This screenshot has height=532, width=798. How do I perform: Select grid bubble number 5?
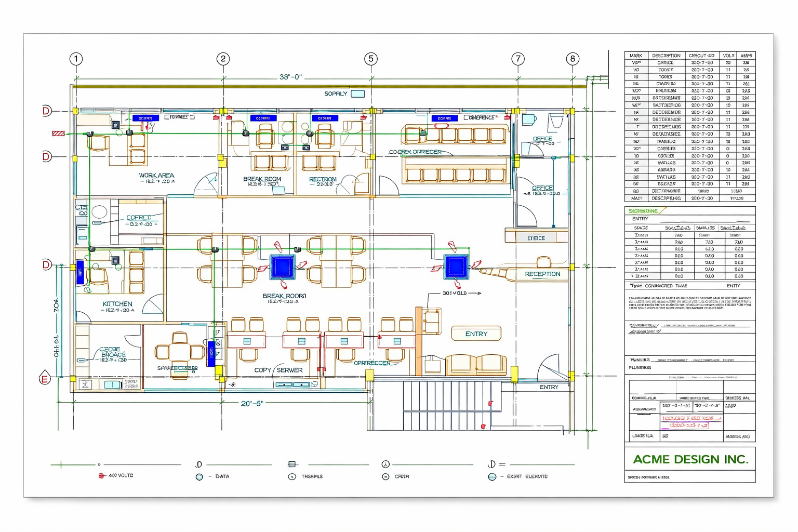tap(370, 59)
